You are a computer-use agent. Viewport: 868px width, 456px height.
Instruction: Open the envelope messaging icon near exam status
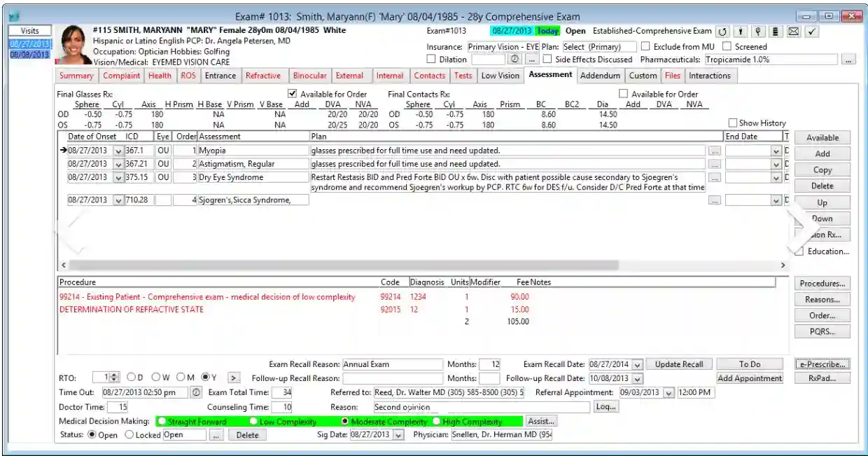pyautogui.click(x=794, y=31)
